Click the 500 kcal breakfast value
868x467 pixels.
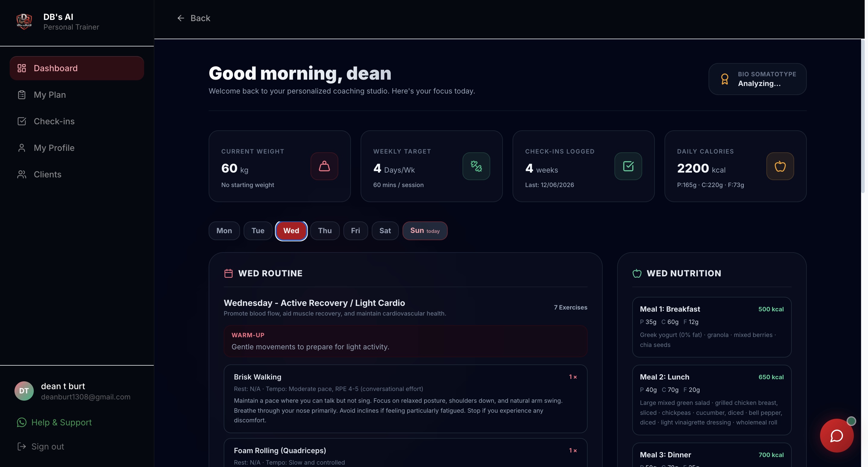coord(771,309)
